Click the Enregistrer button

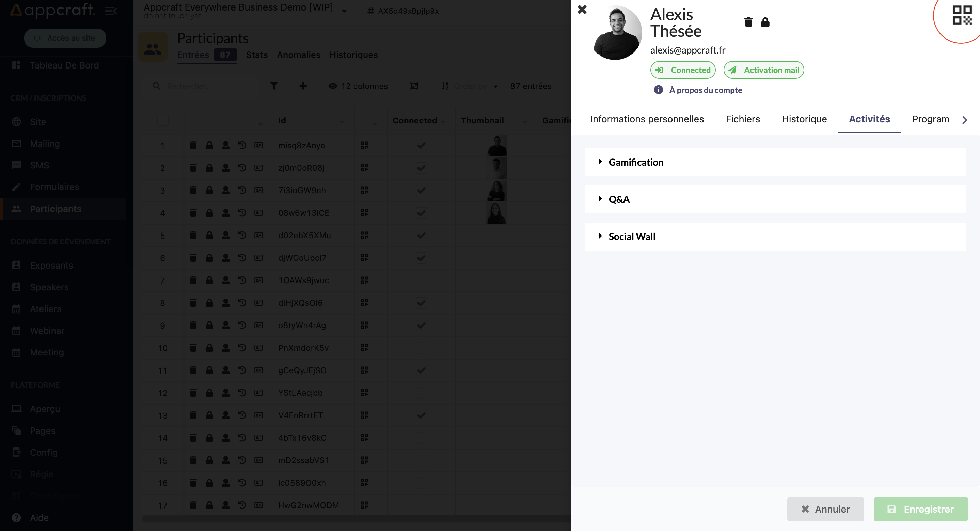(921, 509)
